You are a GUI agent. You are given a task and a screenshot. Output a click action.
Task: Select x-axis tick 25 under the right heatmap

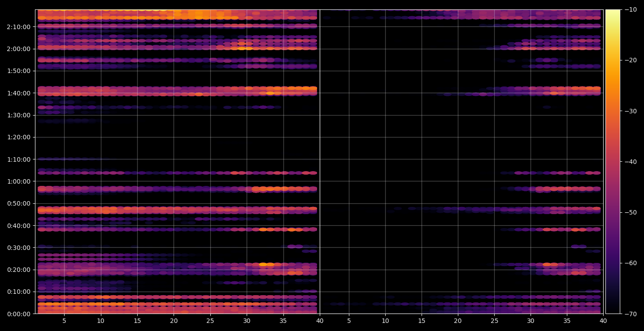(x=494, y=321)
